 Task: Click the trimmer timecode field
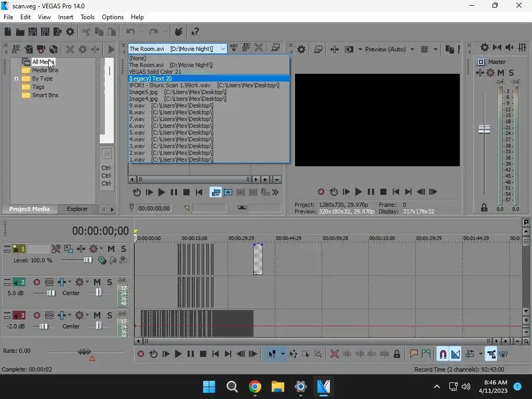[154, 208]
